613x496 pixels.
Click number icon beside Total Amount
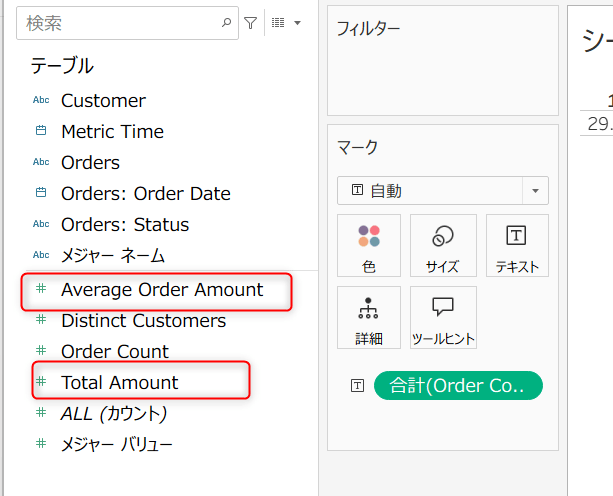tap(41, 381)
